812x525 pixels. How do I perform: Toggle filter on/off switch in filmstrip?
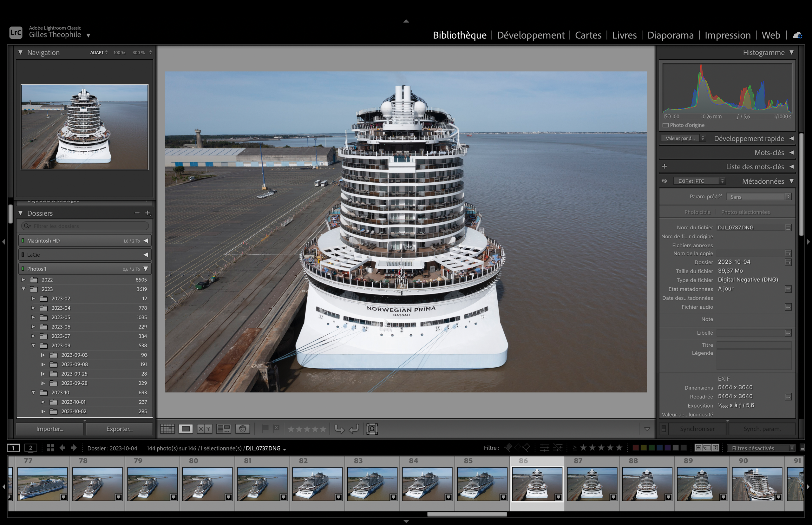coord(802,448)
